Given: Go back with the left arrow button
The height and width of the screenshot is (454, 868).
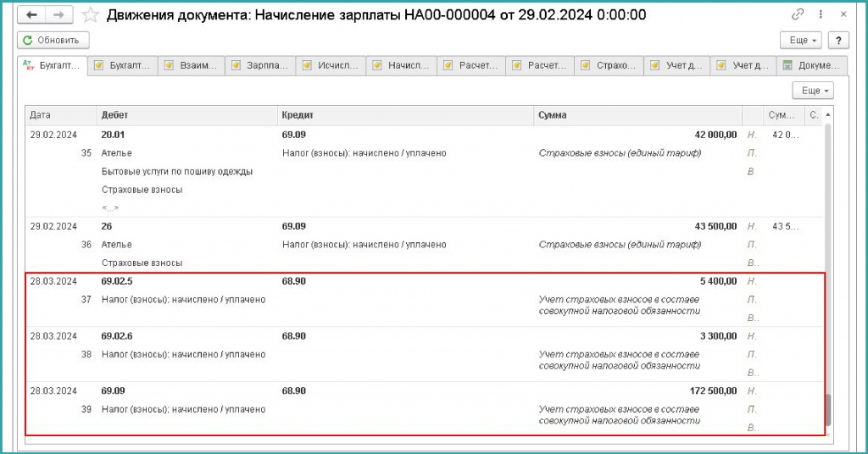Looking at the screenshot, I should click(31, 15).
